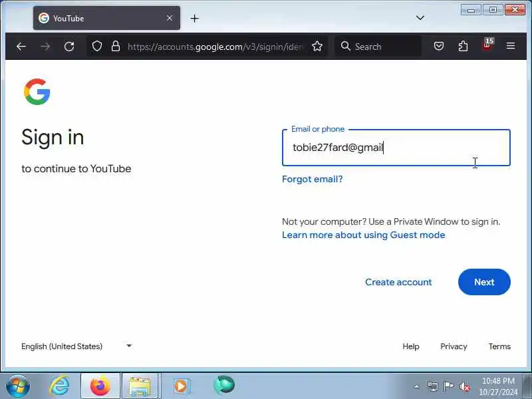Click the muted volume speaker icon

464,386
